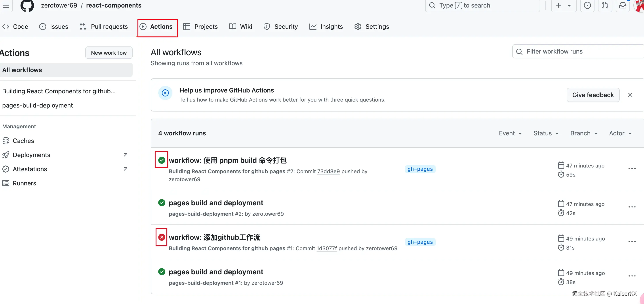This screenshot has height=304, width=644.
Task: Open commit 73dd8e9 link
Action: 328,171
